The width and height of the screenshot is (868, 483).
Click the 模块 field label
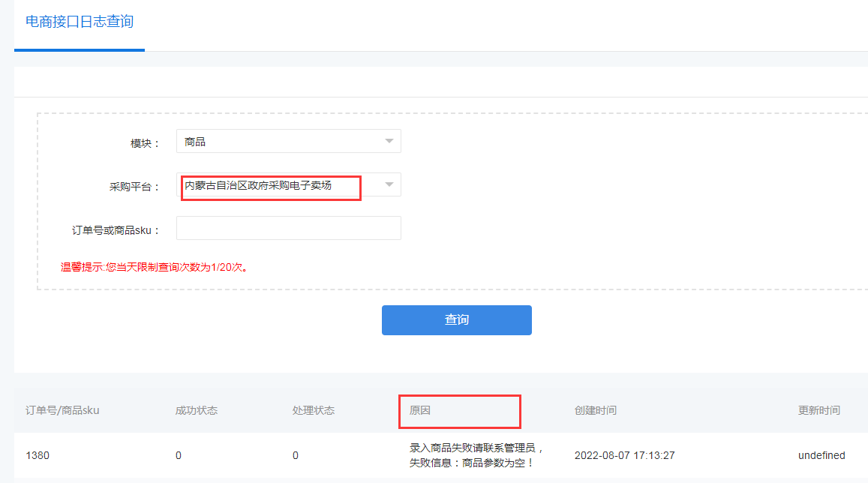click(145, 143)
